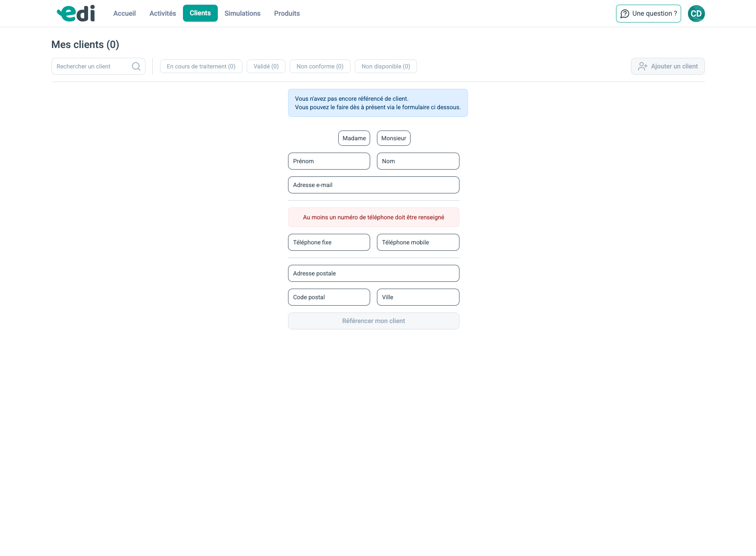
Task: Switch to the Simulations section
Action: tap(242, 14)
